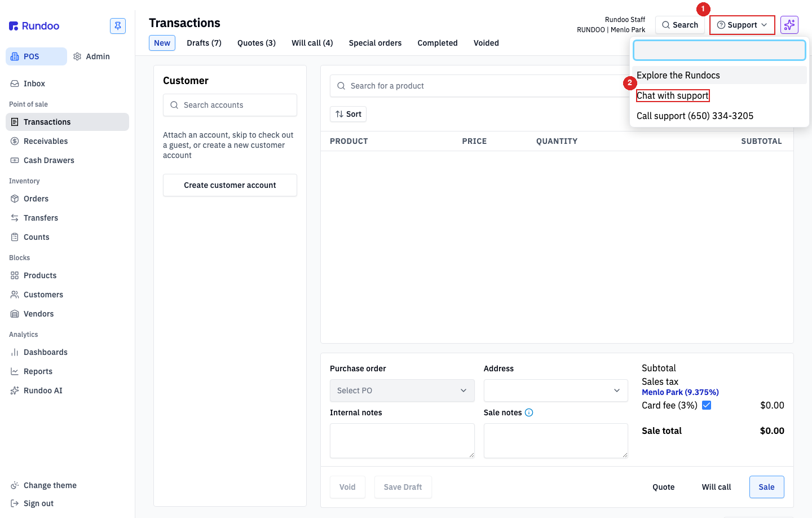
Task: Switch to the New tab
Action: (162, 43)
